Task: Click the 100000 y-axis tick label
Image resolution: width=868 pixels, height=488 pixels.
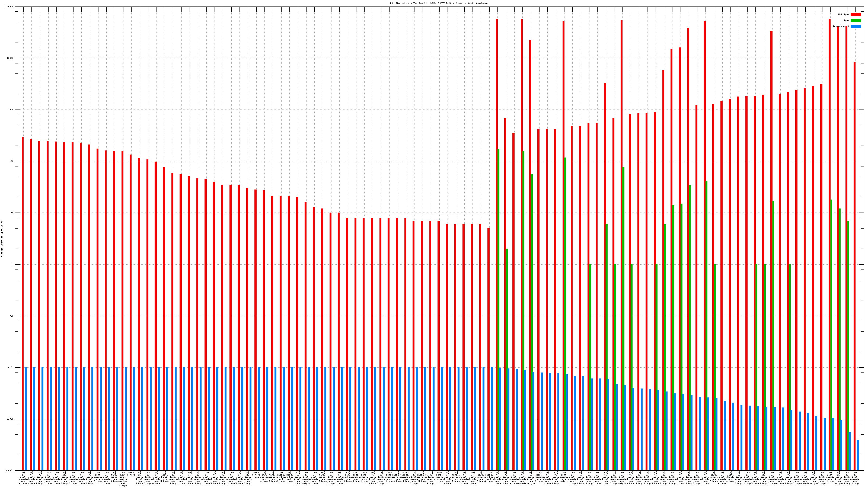Action: pos(10,7)
